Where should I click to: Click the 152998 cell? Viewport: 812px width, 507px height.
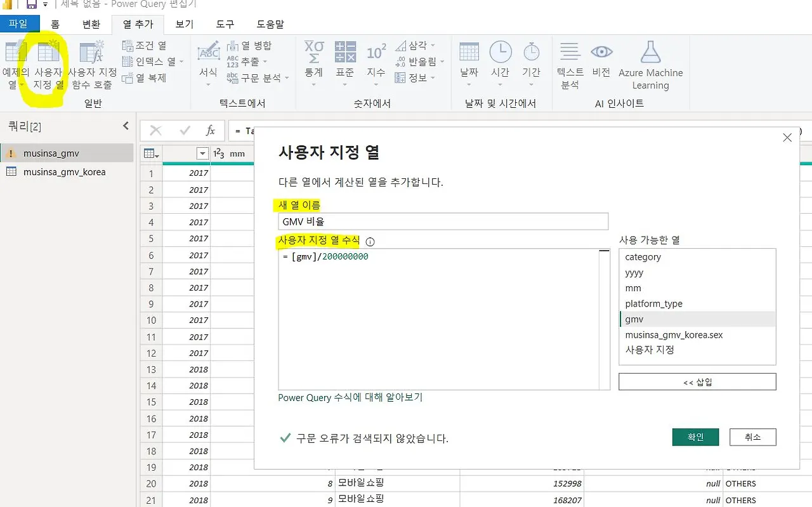[521, 484]
